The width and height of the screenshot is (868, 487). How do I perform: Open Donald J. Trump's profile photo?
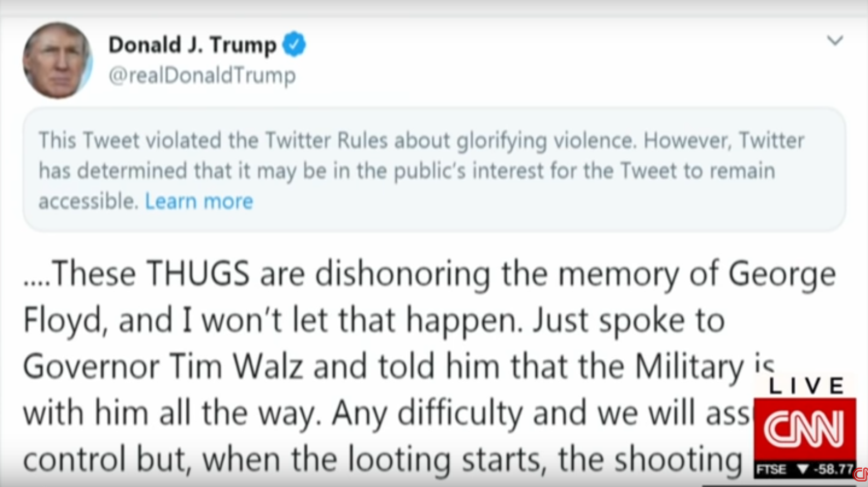tap(57, 60)
